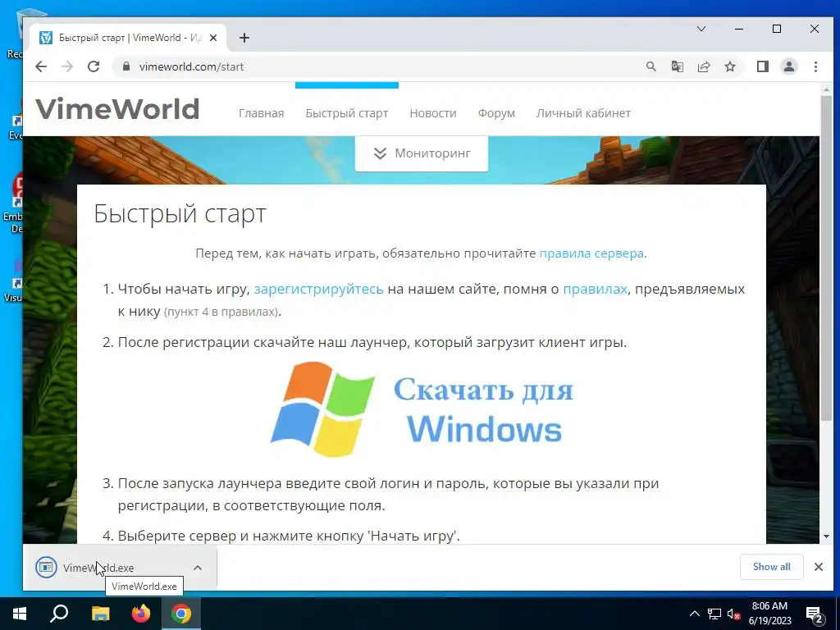
Task: Open Windows taskbar search
Action: coord(59,614)
